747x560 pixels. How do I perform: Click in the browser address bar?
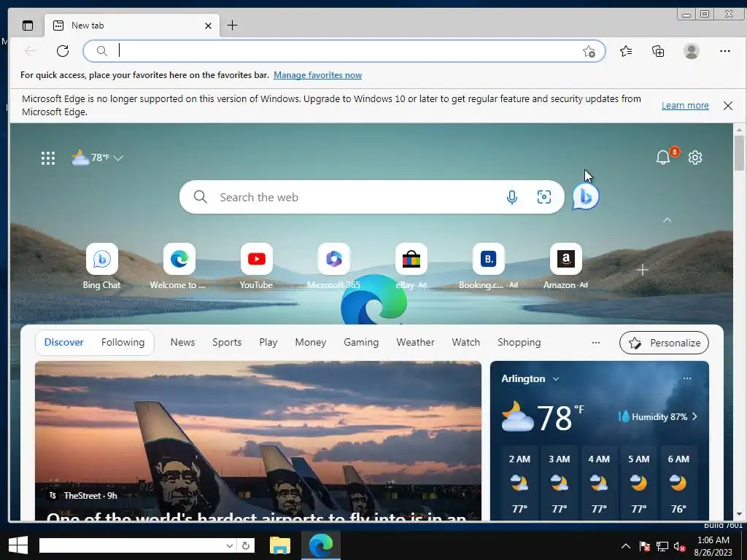pos(344,51)
